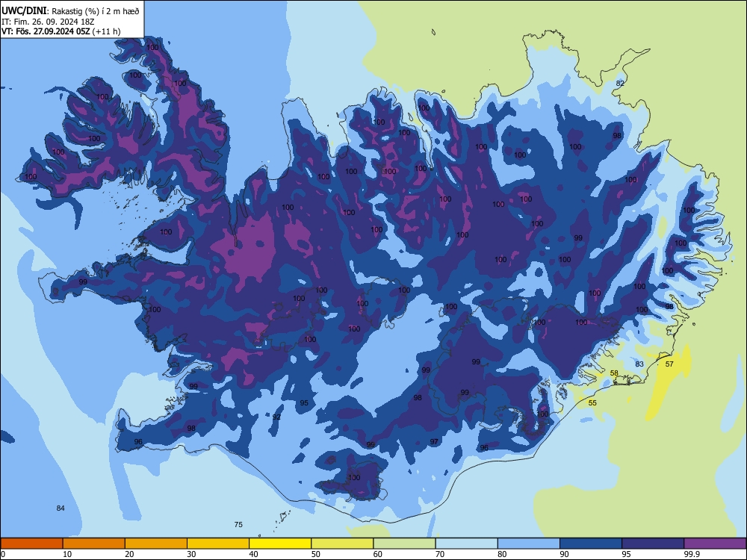Click the pale yellow 50–60 legend swatch
747x560 pixels.
point(343,544)
